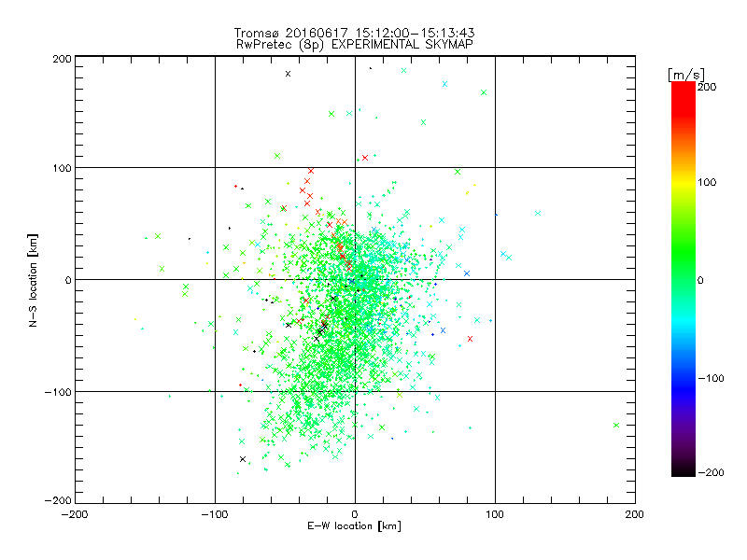Click the isolated green cross at far lower right

tap(616, 425)
